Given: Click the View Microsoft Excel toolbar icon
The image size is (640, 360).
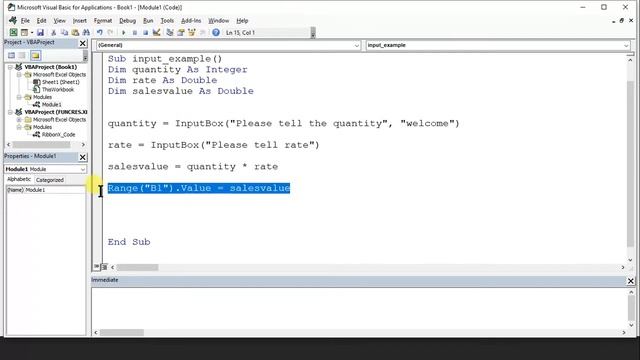Looking at the screenshot, I should coord(13,33).
